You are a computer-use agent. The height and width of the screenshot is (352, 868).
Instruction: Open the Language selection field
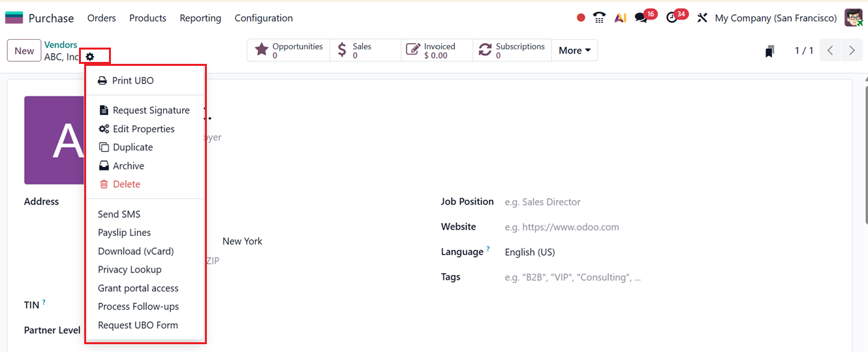point(587,252)
